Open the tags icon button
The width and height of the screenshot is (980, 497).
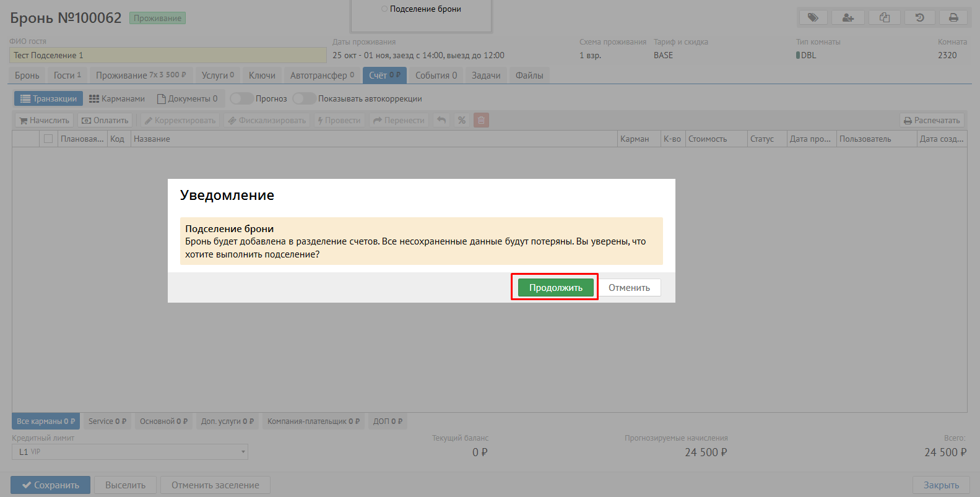click(x=813, y=17)
